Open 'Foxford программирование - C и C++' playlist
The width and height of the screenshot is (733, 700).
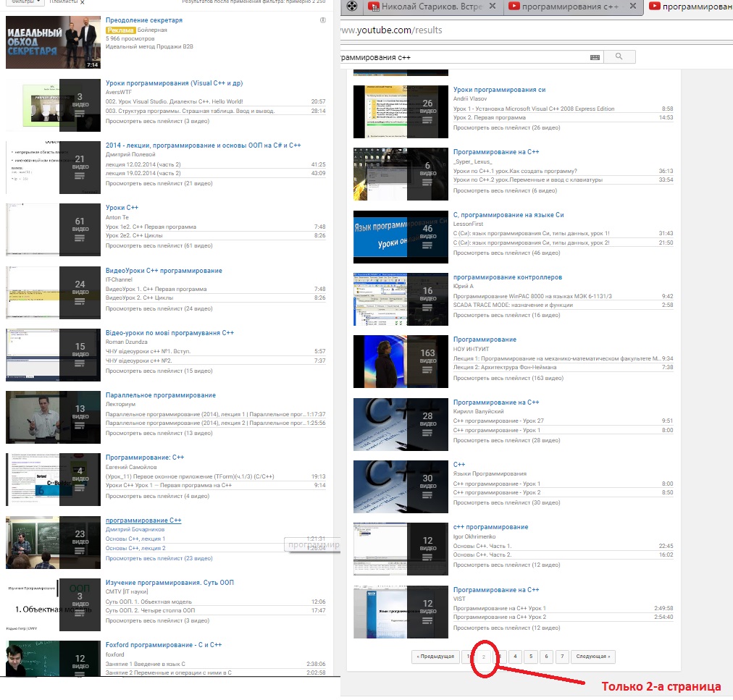(164, 645)
